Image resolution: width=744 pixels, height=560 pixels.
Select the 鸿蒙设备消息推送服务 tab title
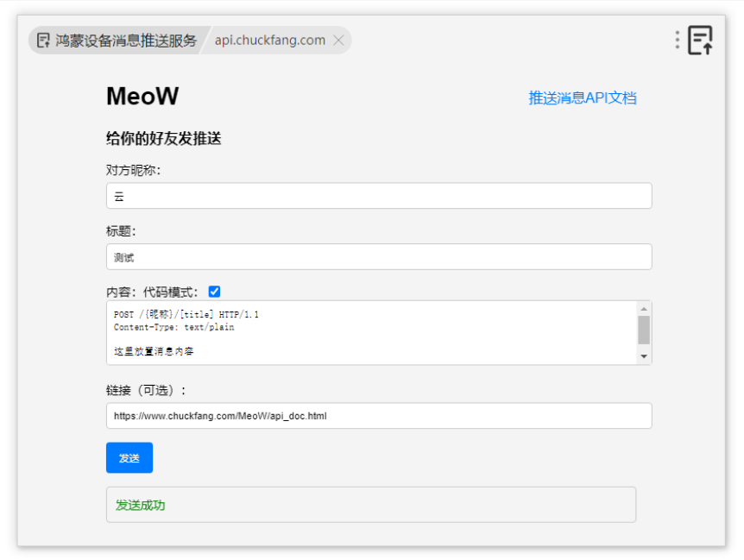(126, 41)
